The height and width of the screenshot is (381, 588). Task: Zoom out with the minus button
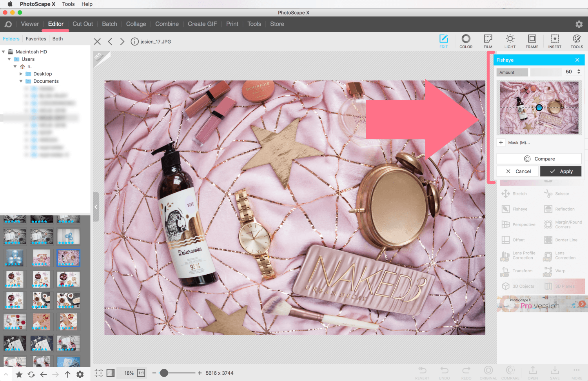[x=154, y=373]
